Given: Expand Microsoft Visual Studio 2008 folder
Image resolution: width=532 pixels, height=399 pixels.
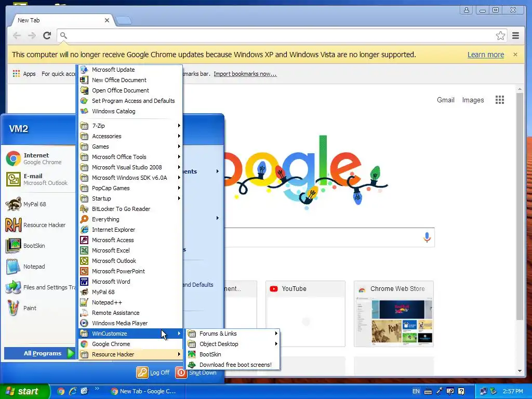Looking at the screenshot, I should (x=130, y=167).
